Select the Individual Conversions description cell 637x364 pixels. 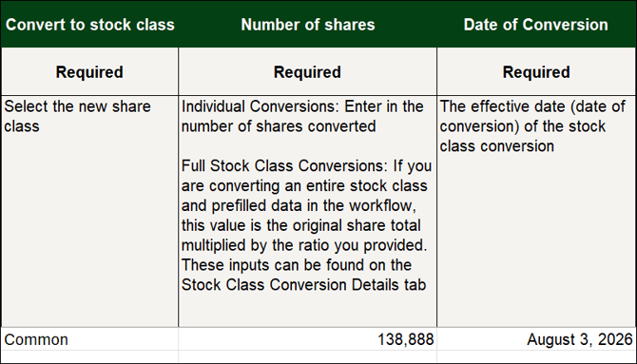click(307, 211)
